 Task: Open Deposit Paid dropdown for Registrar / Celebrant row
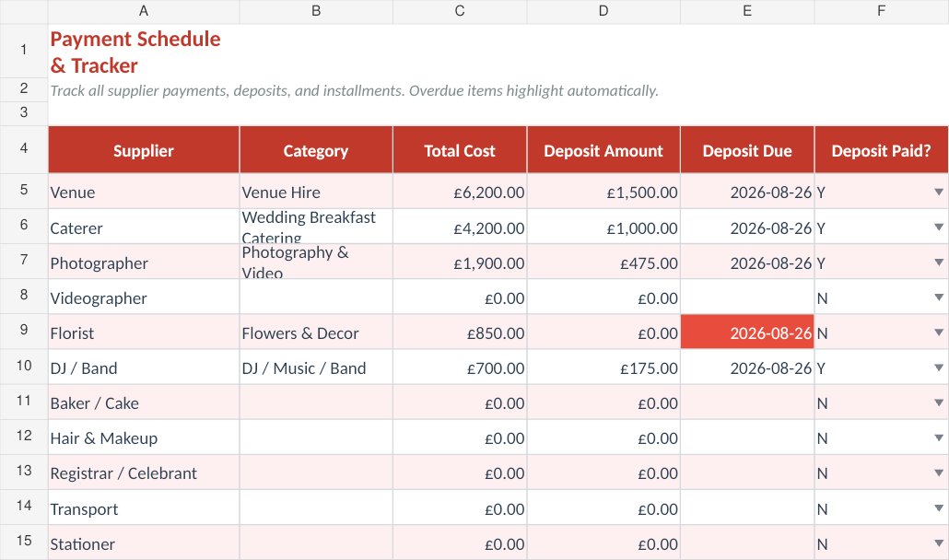tap(939, 472)
